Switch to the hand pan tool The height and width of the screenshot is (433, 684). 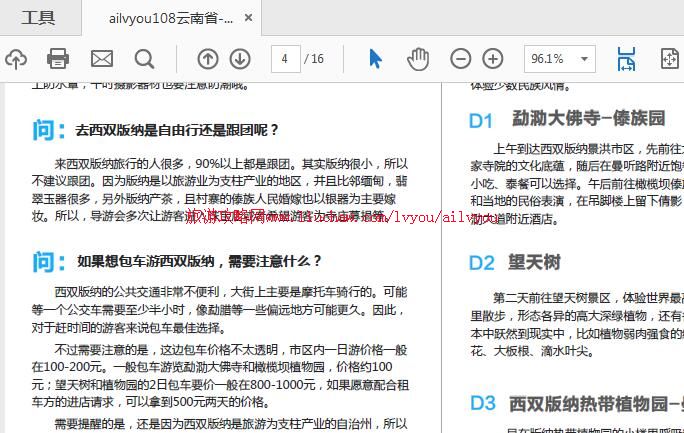pos(417,59)
